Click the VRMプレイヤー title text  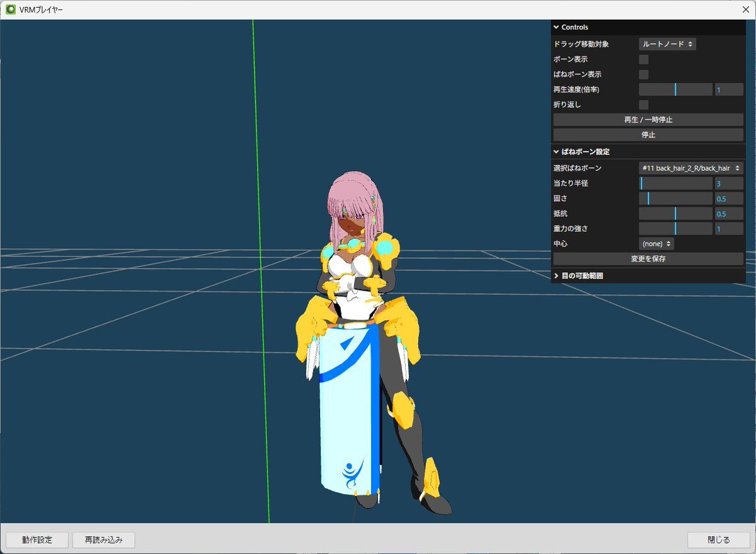click(42, 10)
